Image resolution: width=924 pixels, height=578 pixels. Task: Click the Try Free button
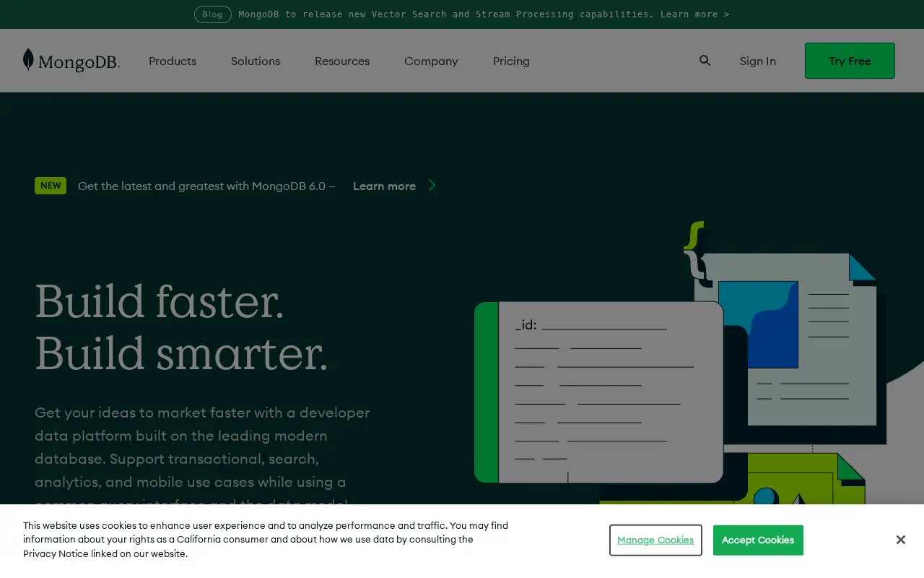(x=850, y=61)
